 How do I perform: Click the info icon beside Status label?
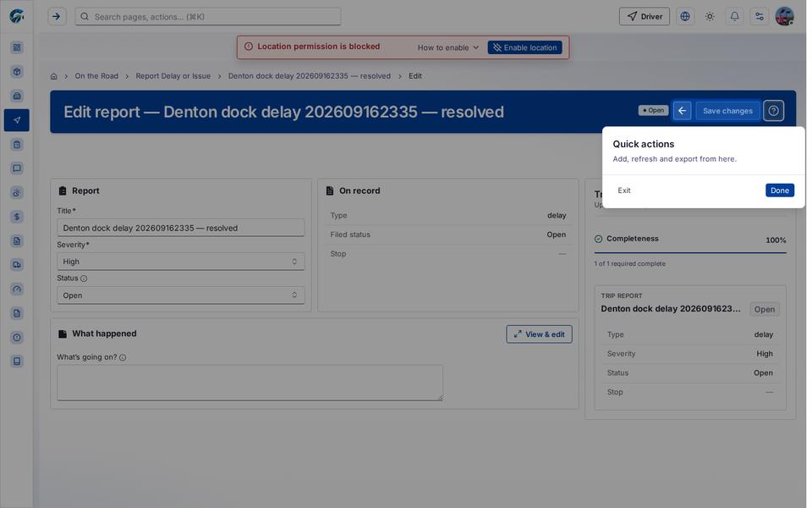point(84,279)
